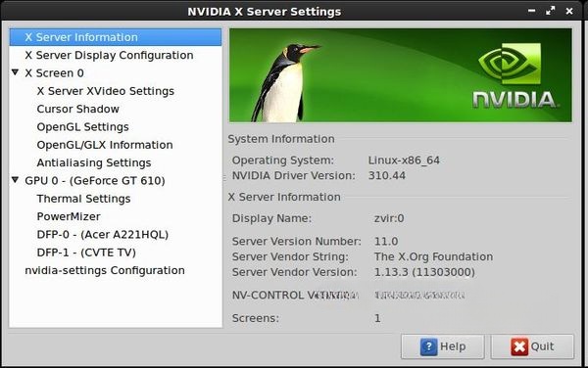
Task: Open X Server Display Configuration
Action: pyautogui.click(x=109, y=56)
